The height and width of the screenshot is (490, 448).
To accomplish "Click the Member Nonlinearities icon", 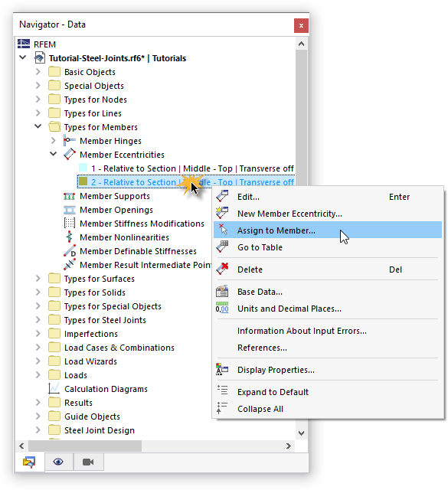I will 69,237.
